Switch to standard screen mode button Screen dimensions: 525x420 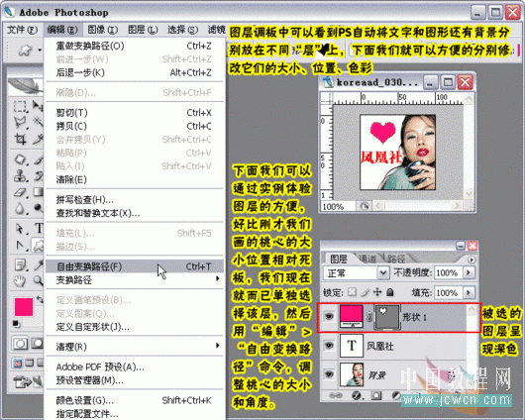18,363
